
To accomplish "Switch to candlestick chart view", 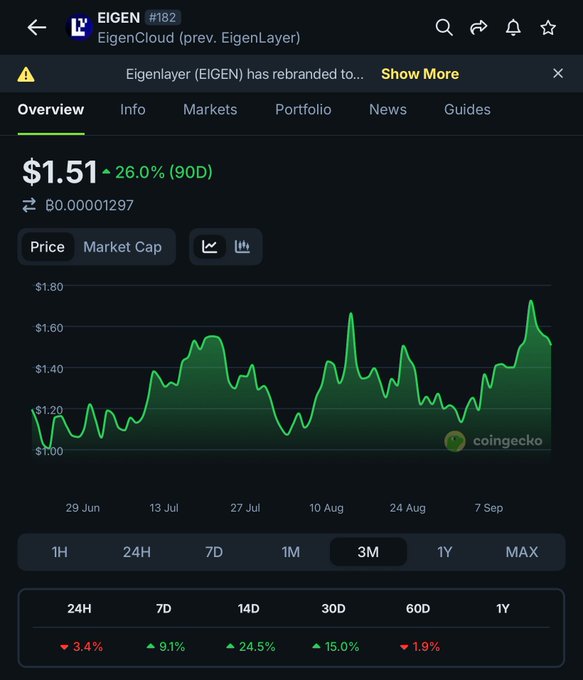I will point(242,247).
